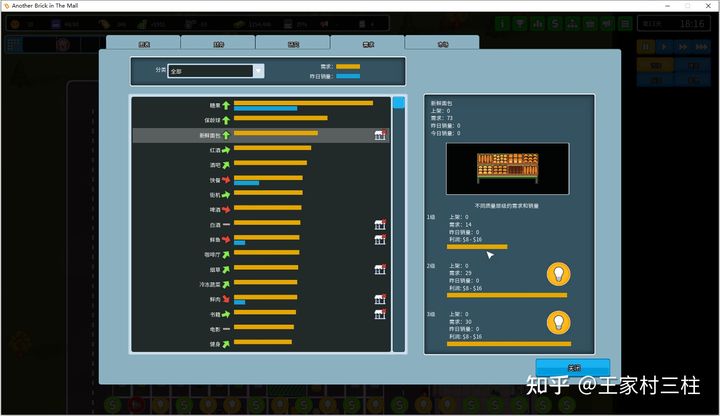This screenshot has height=416, width=720.
Task: Select the 咖啡厅 row in the demand list
Action: coord(260,254)
